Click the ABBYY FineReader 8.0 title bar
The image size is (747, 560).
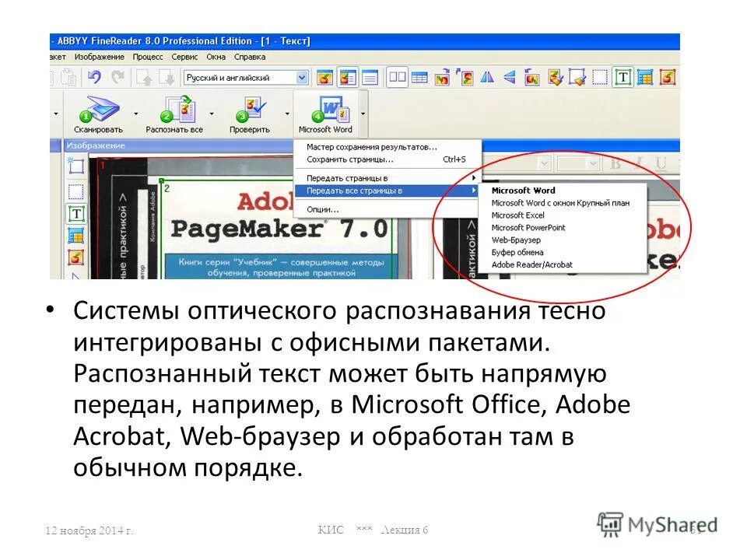364,41
